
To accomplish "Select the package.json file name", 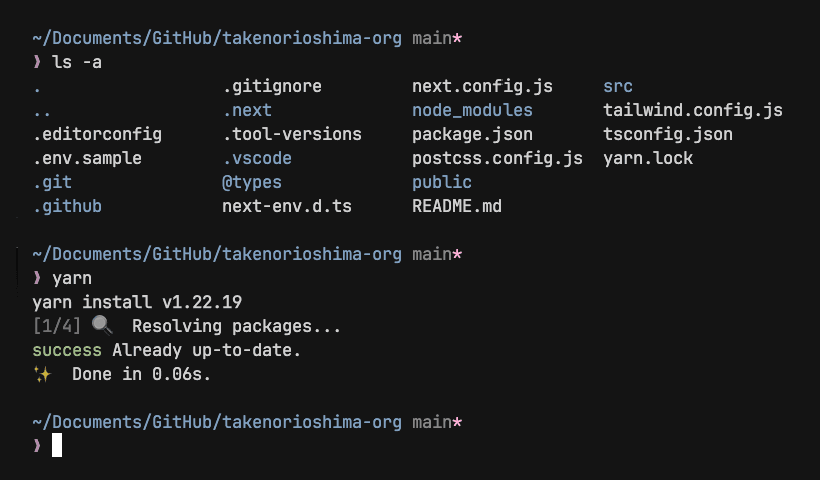I will (x=472, y=134).
